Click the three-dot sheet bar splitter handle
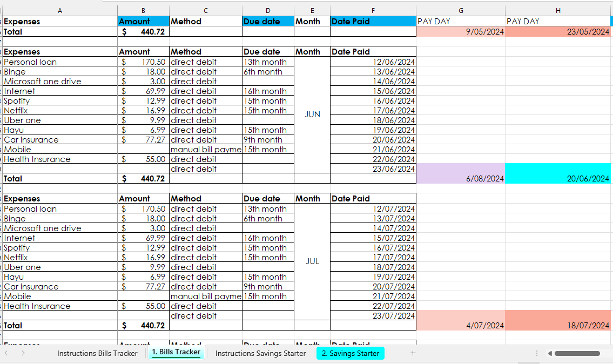The height and width of the screenshot is (364, 613). (x=537, y=353)
